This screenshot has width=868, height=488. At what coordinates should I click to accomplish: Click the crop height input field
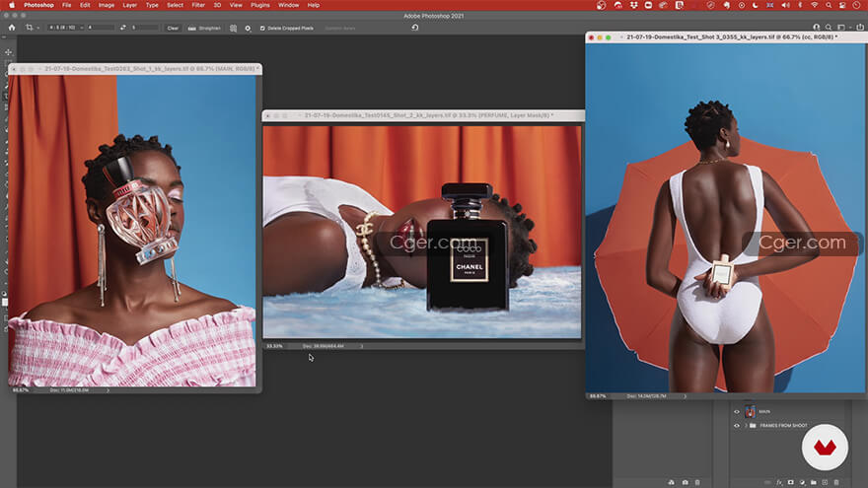click(x=144, y=28)
